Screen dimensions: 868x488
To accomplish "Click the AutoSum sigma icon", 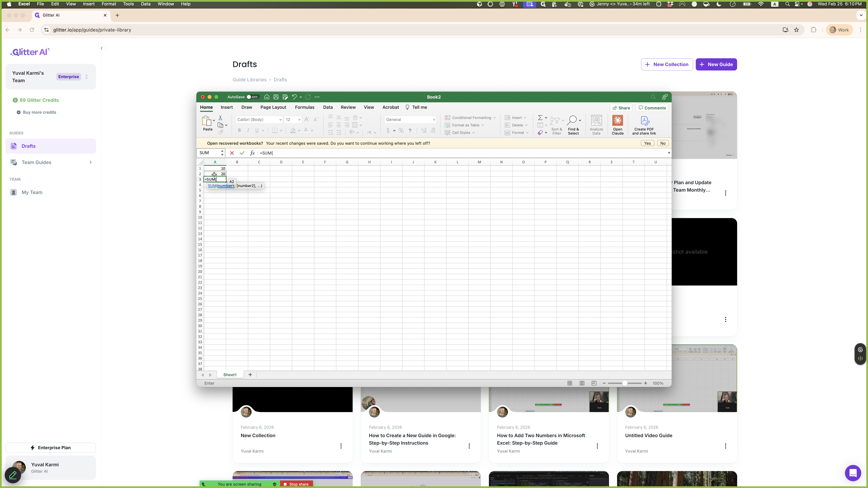I will coord(540,118).
